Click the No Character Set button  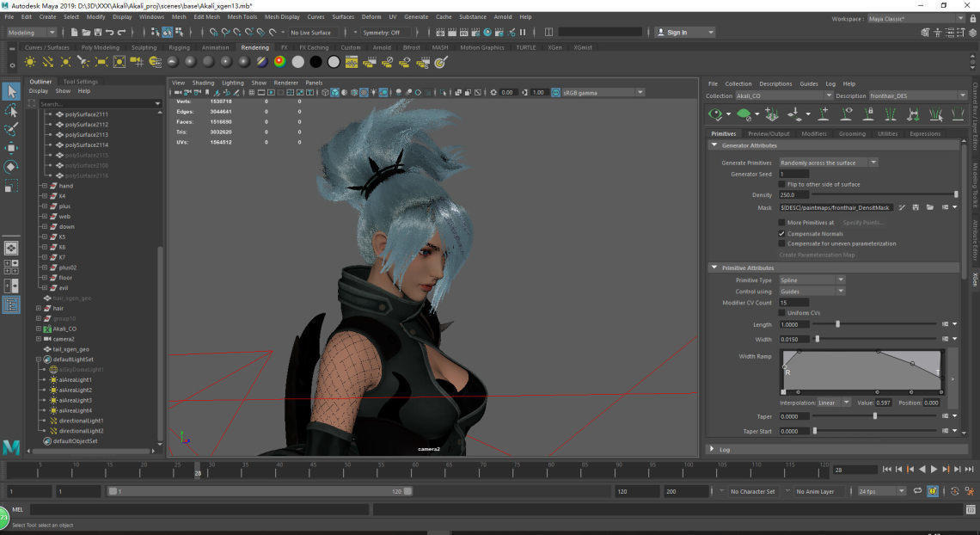tap(752, 491)
